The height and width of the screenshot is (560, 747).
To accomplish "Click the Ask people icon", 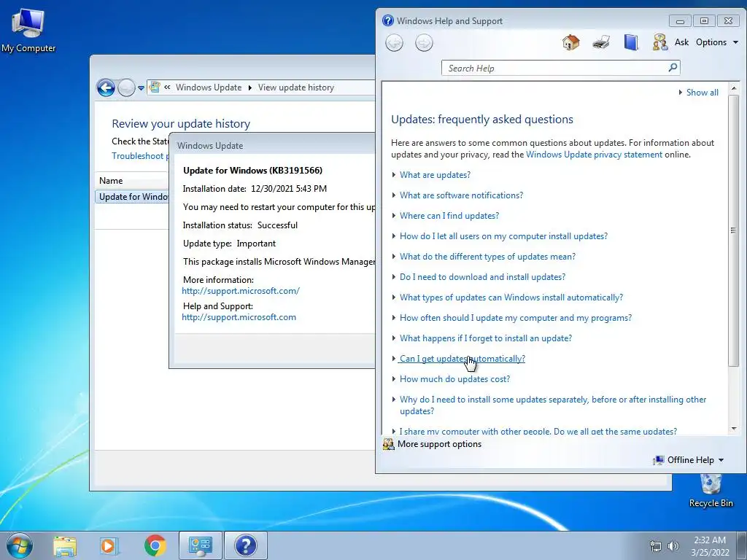I will tap(659, 42).
